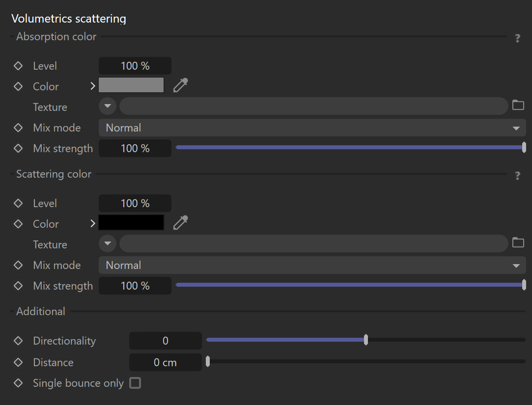Toggle keyframe diamond for Distance
The width and height of the screenshot is (532, 405).
[18, 362]
